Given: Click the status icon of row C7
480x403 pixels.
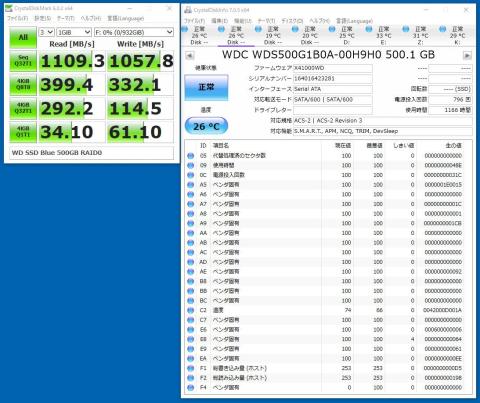Looking at the screenshot, I should pos(191,320).
